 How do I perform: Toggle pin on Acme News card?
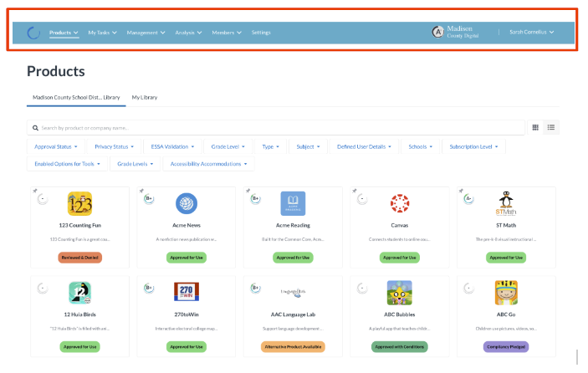click(x=141, y=191)
